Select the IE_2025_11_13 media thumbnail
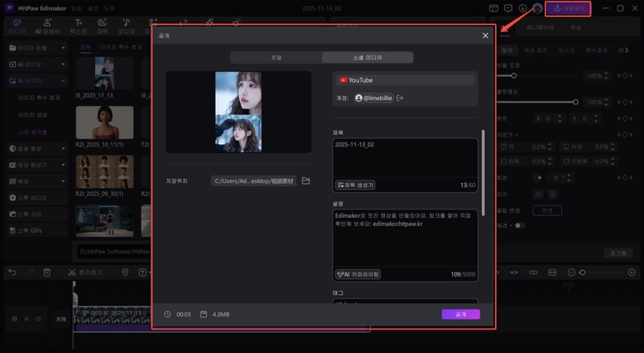The height and width of the screenshot is (353, 644). [x=105, y=73]
